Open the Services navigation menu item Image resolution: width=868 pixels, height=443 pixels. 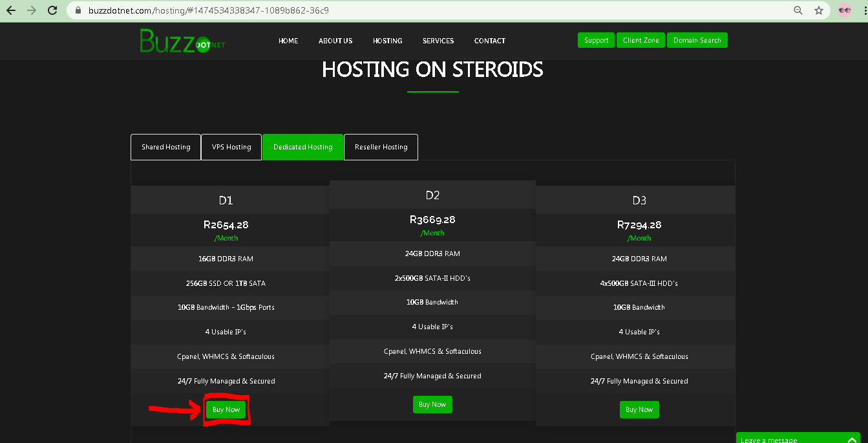(438, 41)
